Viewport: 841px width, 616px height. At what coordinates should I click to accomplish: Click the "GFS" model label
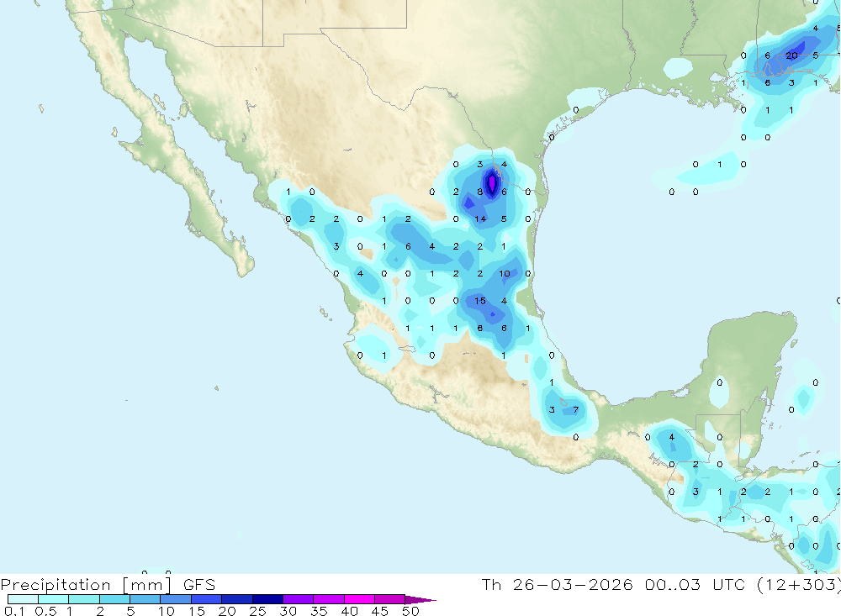[x=199, y=585]
